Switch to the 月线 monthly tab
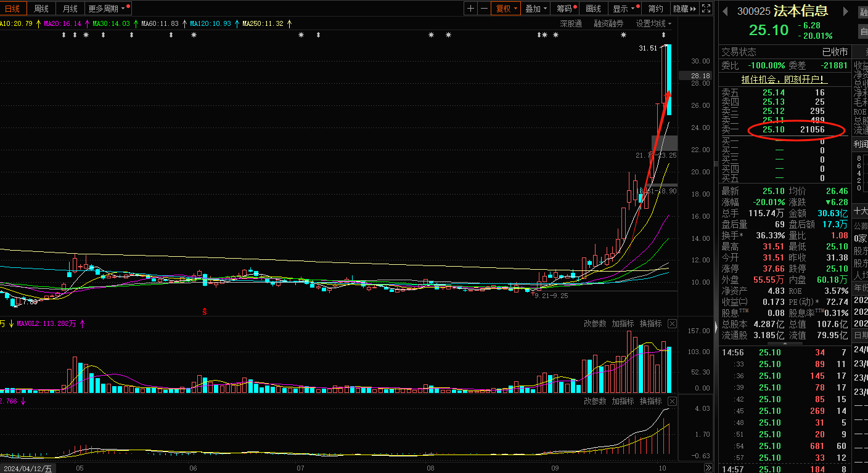The width and height of the screenshot is (868, 473). point(70,8)
